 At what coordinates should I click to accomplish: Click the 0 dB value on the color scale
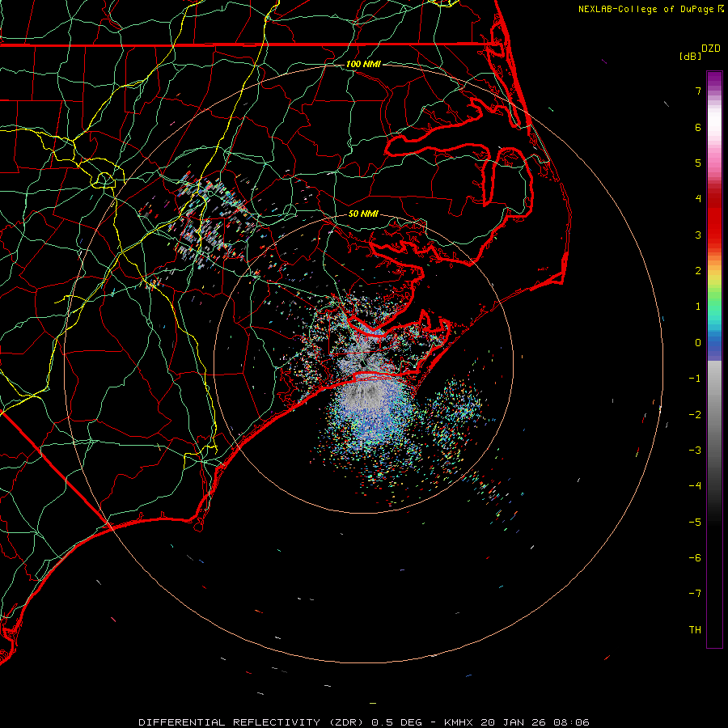tap(698, 343)
